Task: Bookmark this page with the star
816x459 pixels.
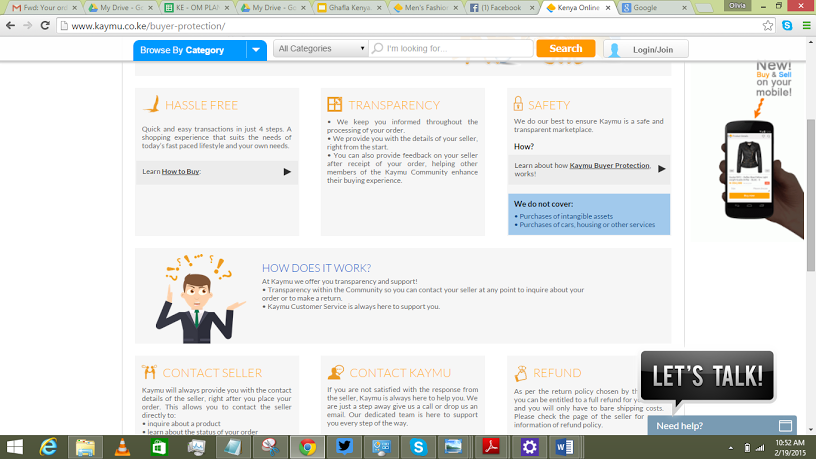Action: (768, 26)
